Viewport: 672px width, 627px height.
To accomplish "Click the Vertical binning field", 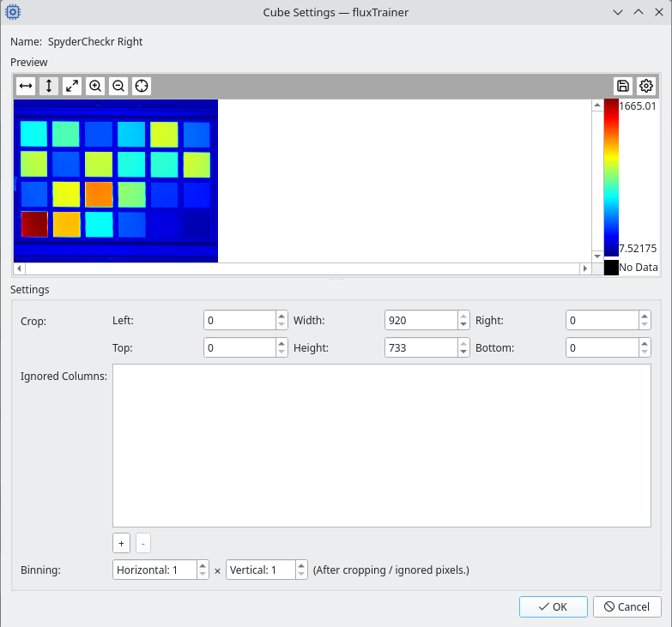I will 261,570.
